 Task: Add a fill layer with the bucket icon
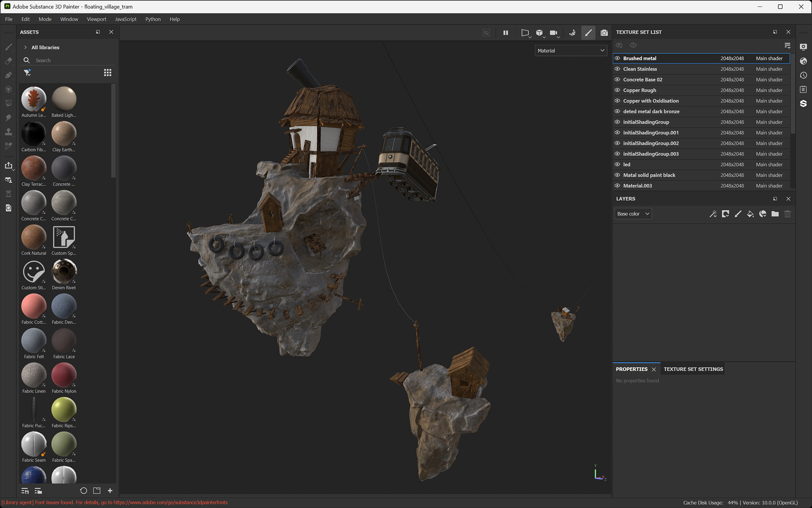point(750,214)
